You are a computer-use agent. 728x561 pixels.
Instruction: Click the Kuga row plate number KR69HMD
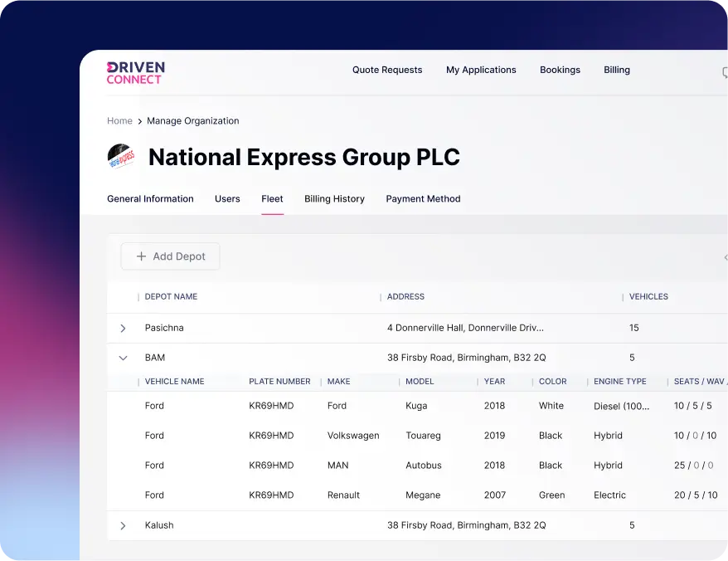coord(272,406)
